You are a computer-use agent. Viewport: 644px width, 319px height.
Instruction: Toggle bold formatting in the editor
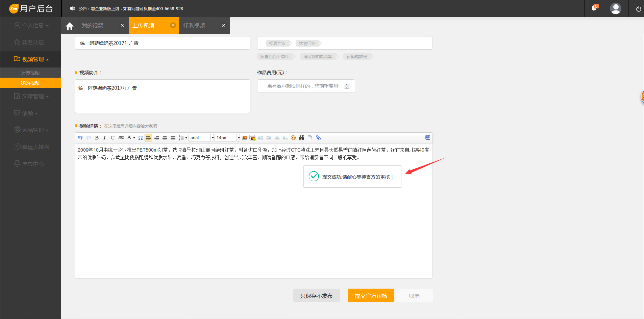[97, 138]
